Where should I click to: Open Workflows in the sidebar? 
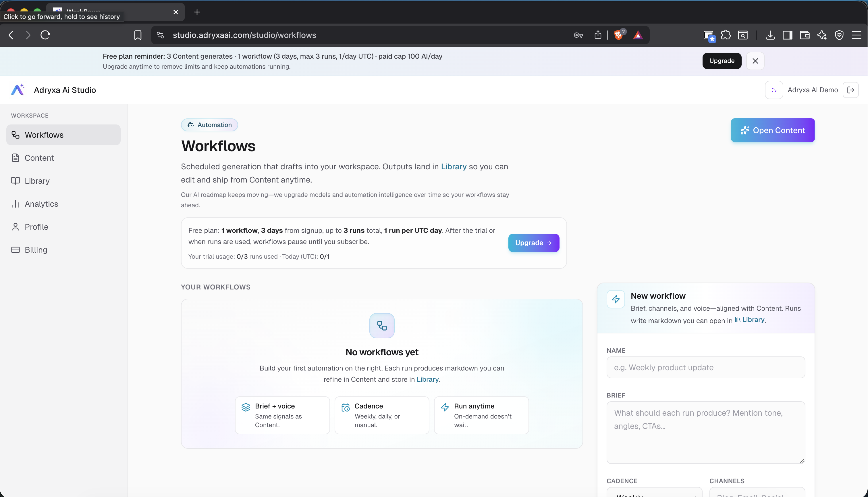coord(63,135)
